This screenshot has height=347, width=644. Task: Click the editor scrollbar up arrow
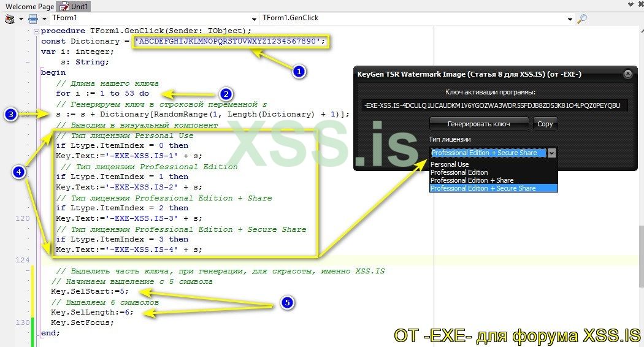[641, 31]
